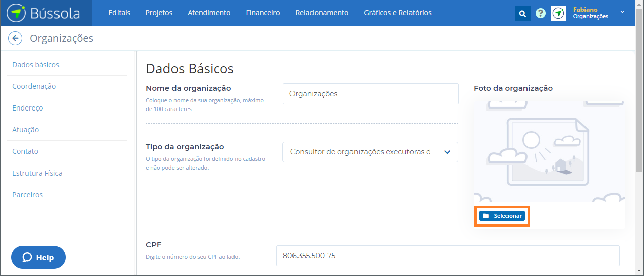Open the Editais menu
The height and width of the screenshot is (276, 644).
(x=119, y=13)
